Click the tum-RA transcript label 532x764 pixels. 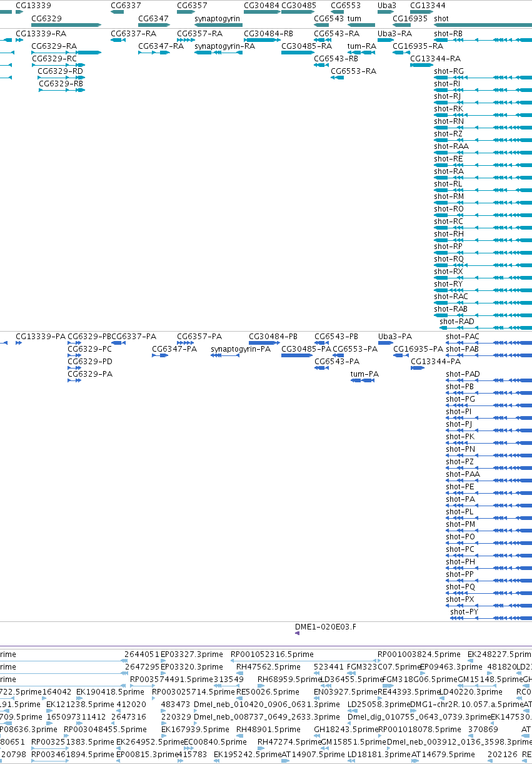tap(362, 46)
